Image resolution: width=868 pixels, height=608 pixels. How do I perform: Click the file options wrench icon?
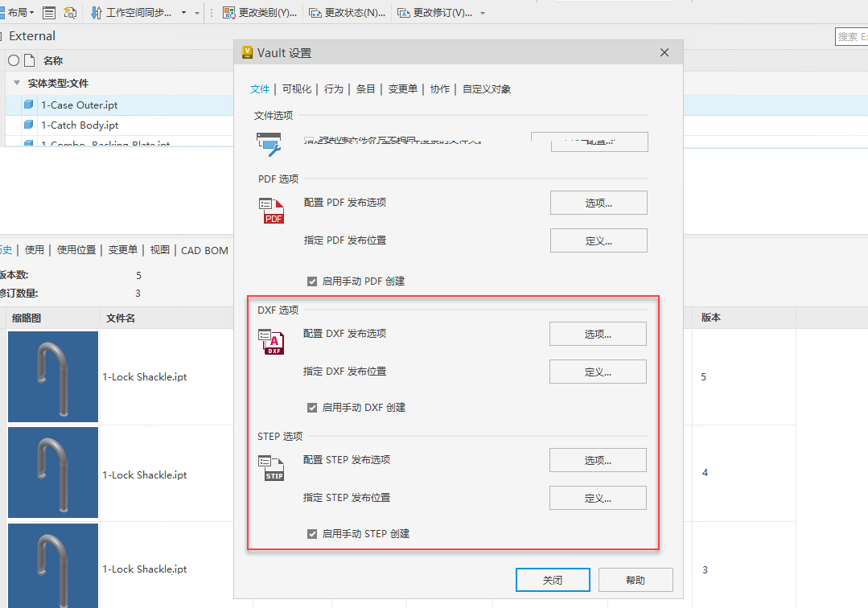coord(269,144)
